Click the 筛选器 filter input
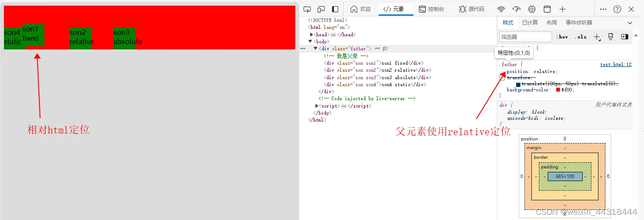This screenshot has height=220, width=644. (525, 37)
